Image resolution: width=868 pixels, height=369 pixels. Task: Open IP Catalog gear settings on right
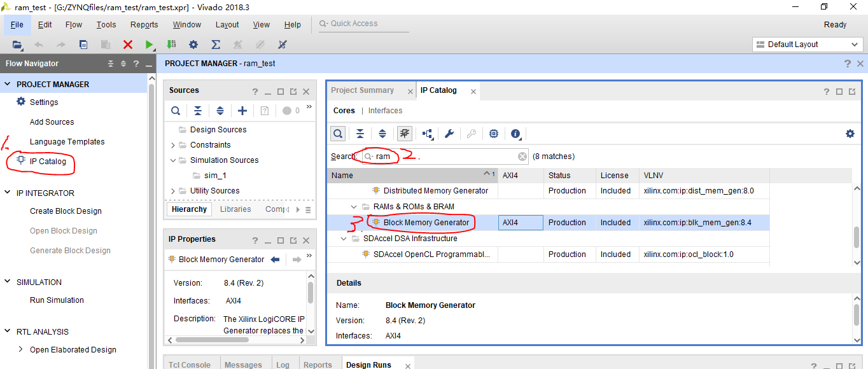pyautogui.click(x=850, y=134)
